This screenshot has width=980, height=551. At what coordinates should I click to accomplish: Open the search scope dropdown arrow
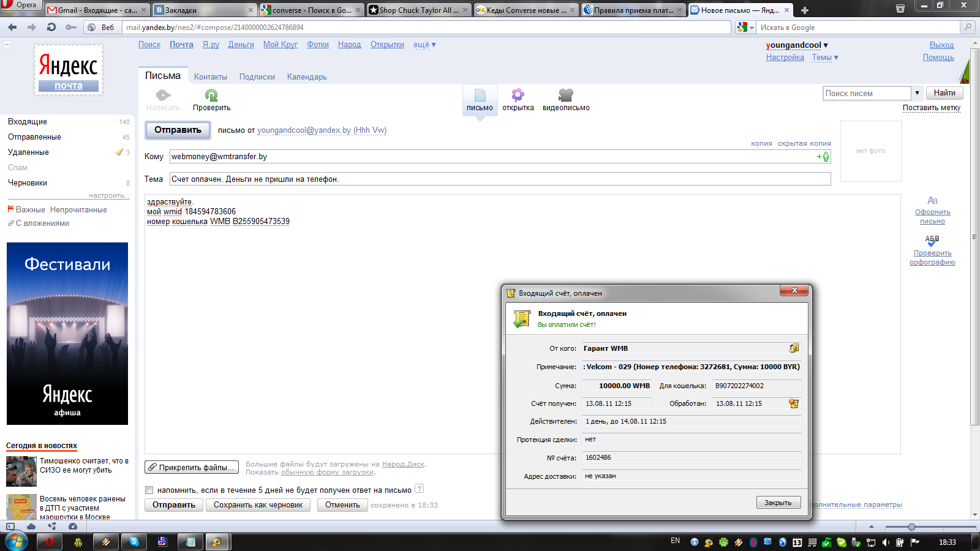point(917,93)
